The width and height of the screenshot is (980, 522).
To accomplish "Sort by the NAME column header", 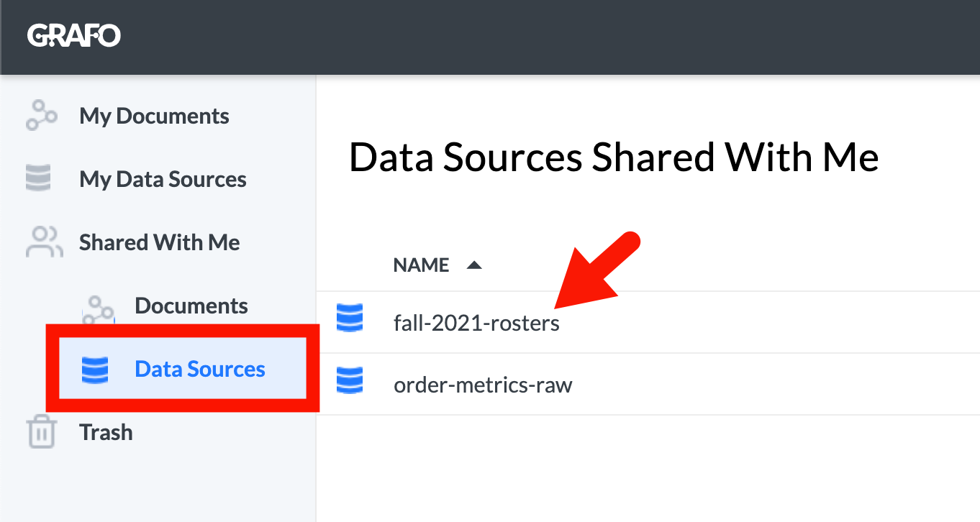I will click(422, 265).
